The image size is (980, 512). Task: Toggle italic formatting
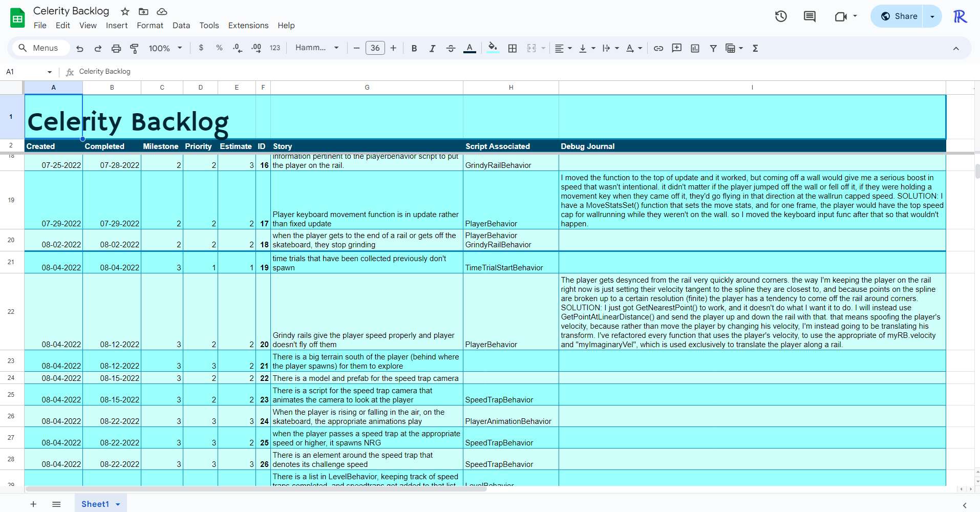pos(432,48)
